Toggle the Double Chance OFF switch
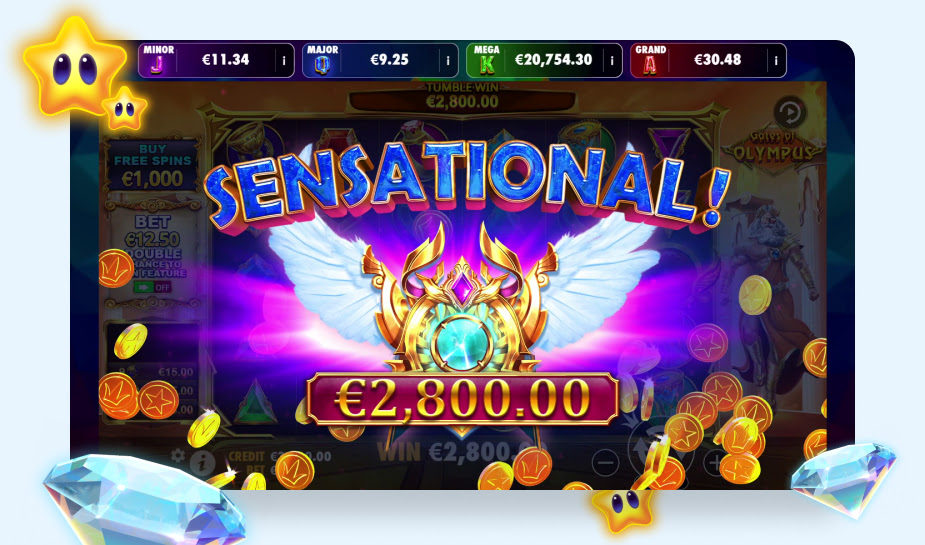 pyautogui.click(x=152, y=287)
